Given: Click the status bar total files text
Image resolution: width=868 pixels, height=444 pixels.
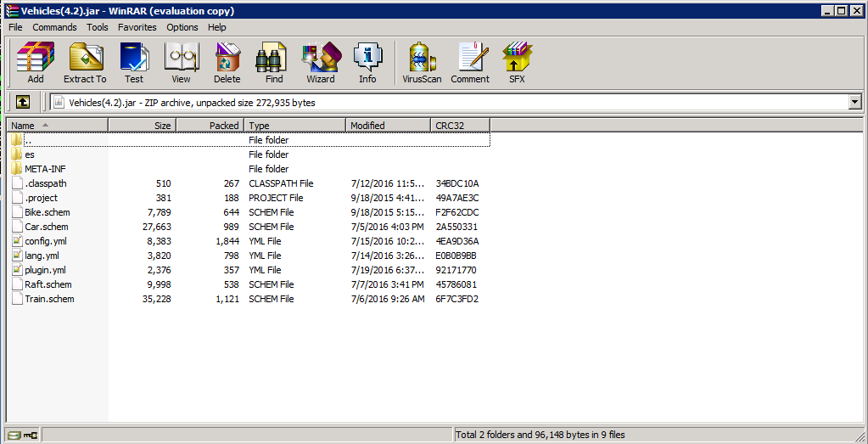Looking at the screenshot, I should [x=540, y=436].
